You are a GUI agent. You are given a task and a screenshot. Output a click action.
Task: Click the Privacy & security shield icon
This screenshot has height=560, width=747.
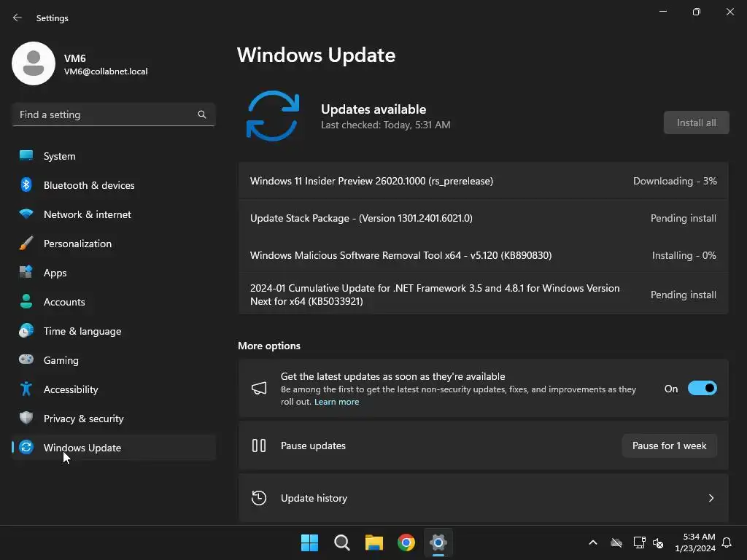(26, 418)
